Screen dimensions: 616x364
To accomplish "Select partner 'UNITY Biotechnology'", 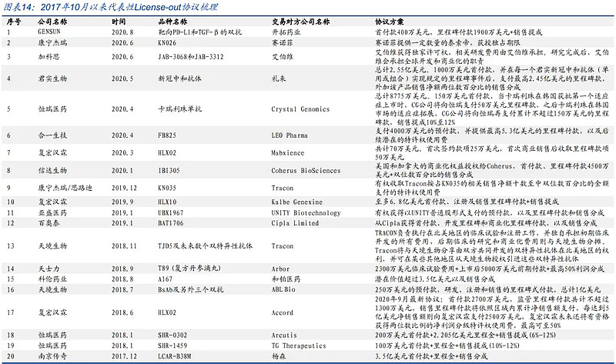I will tap(306, 212).
